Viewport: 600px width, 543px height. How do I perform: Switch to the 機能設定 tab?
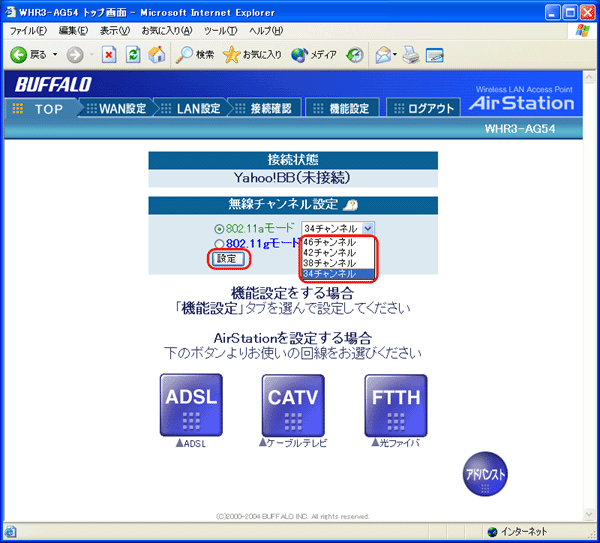pyautogui.click(x=342, y=109)
